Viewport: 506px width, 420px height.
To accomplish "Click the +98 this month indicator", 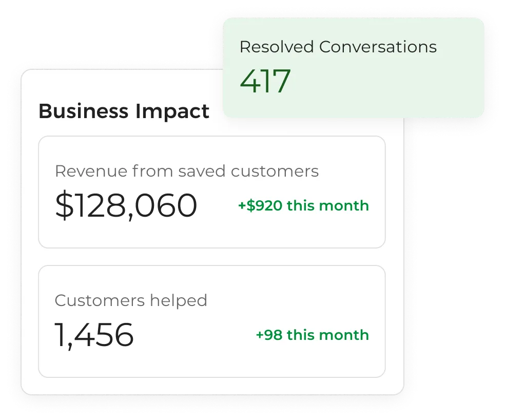I will (312, 335).
